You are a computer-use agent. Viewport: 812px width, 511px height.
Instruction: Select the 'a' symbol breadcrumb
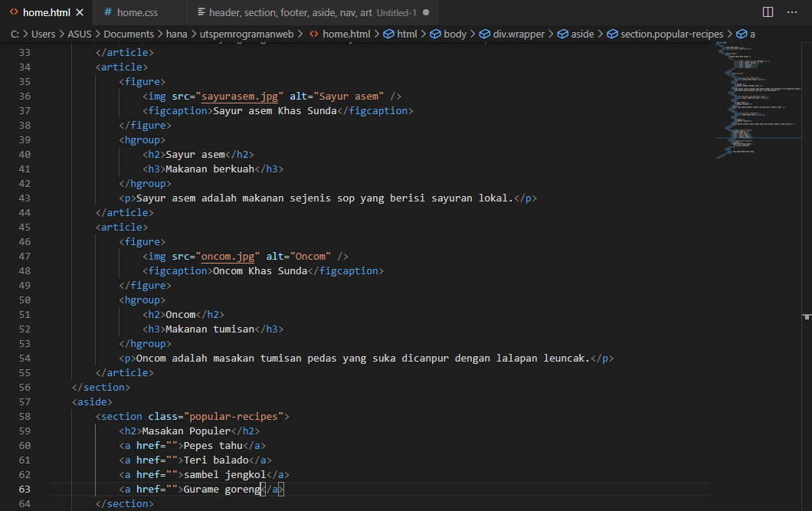pos(745,34)
